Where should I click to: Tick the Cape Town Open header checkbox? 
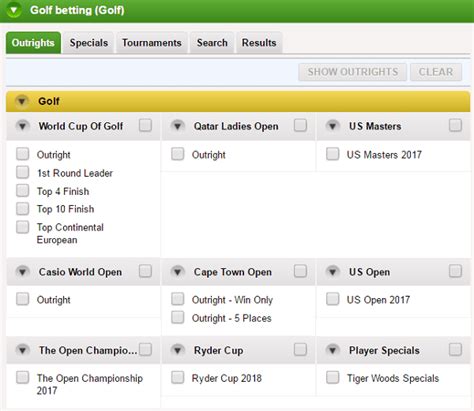coord(300,271)
